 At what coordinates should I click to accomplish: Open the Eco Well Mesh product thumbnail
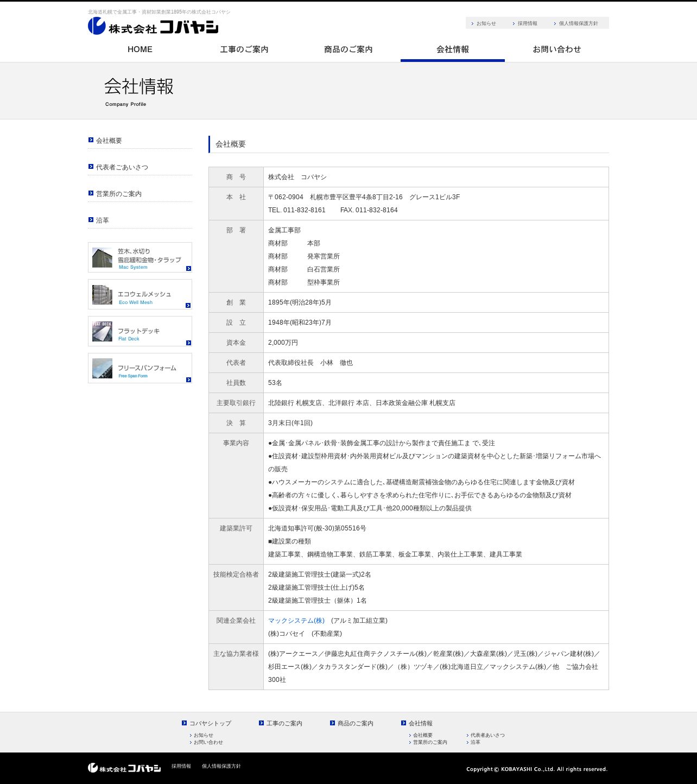pyautogui.click(x=102, y=295)
